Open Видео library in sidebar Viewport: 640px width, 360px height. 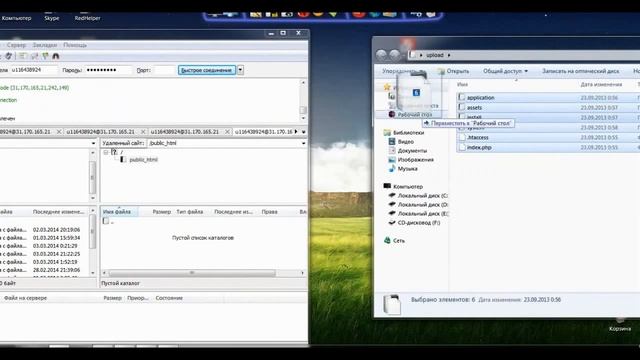[x=406, y=142]
